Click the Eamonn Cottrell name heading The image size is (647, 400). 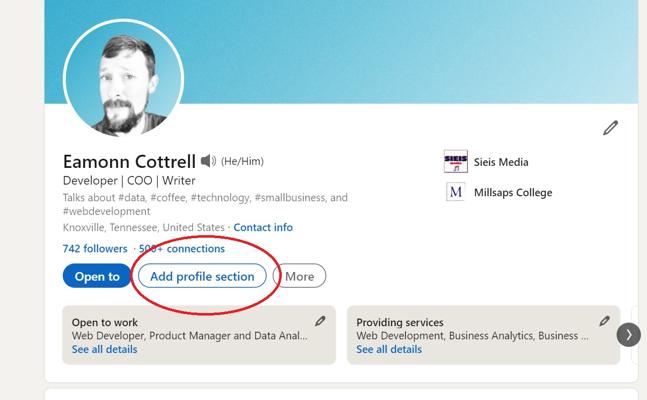coord(128,162)
